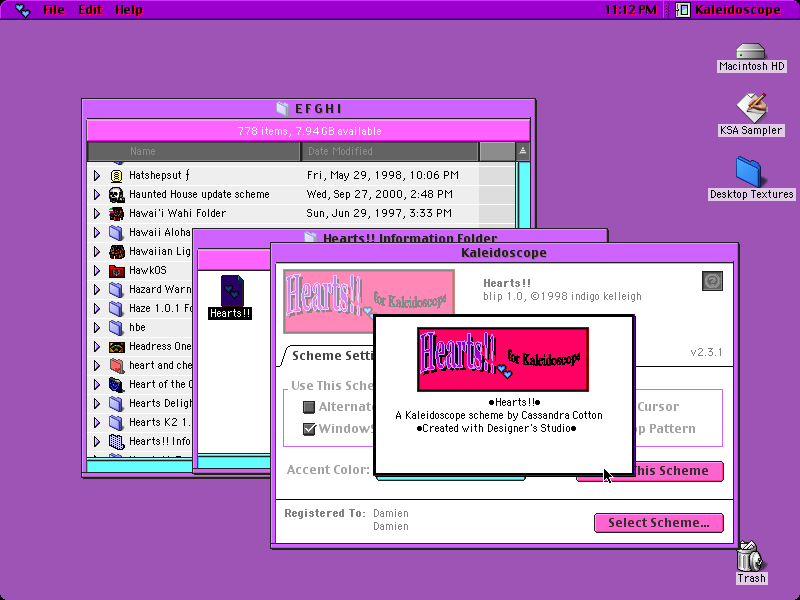Screen dimensions: 800x600
Task: Click the "778 items, 7.94 GB available" status text
Action: coord(310,131)
